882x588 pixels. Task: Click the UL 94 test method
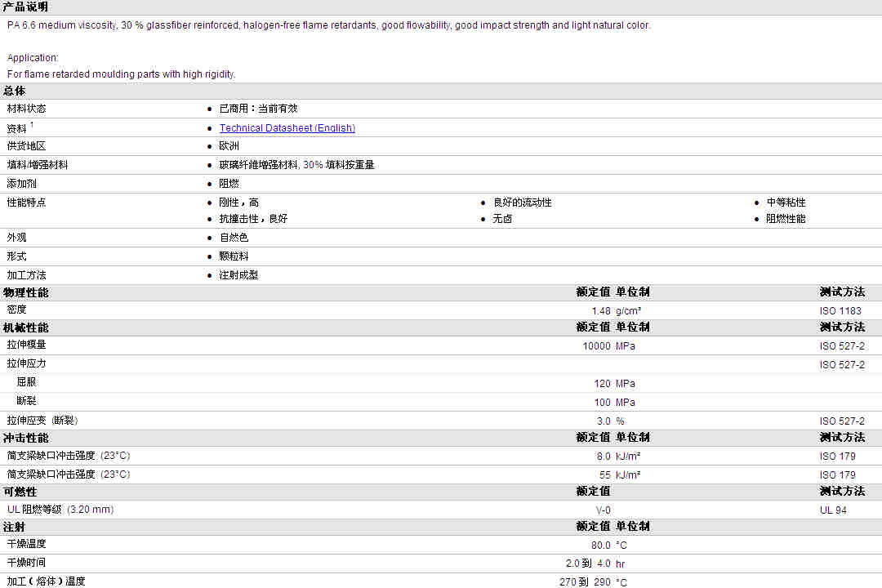(833, 510)
